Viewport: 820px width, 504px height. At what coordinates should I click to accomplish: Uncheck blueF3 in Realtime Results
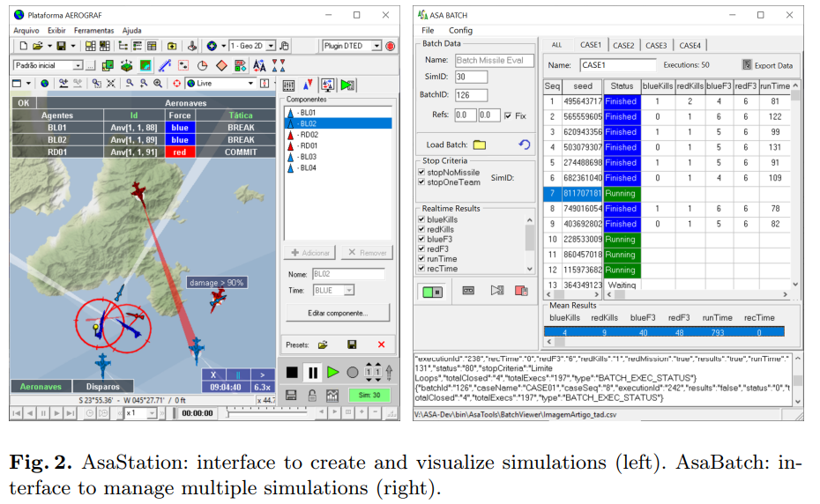coord(421,239)
